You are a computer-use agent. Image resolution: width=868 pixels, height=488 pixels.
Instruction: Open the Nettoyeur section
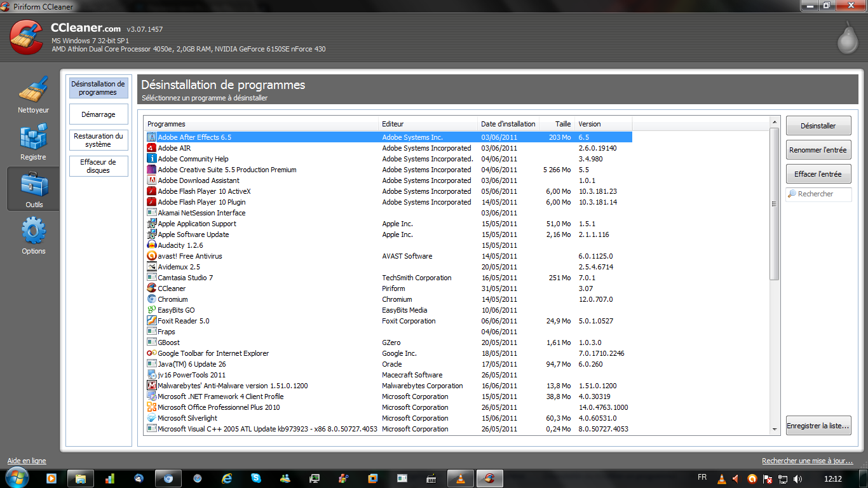(33, 95)
